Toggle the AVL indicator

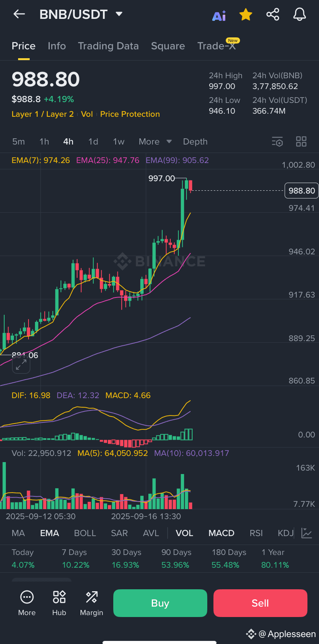point(151,533)
